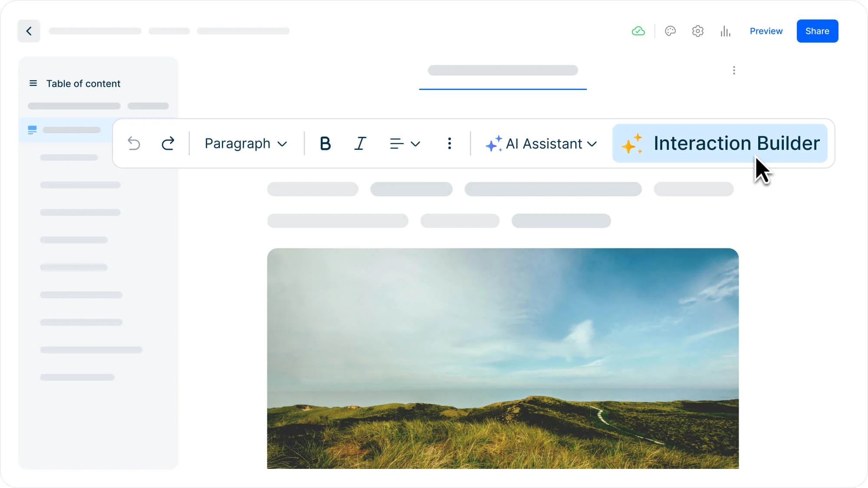Open the text alignment dropdown

[404, 143]
